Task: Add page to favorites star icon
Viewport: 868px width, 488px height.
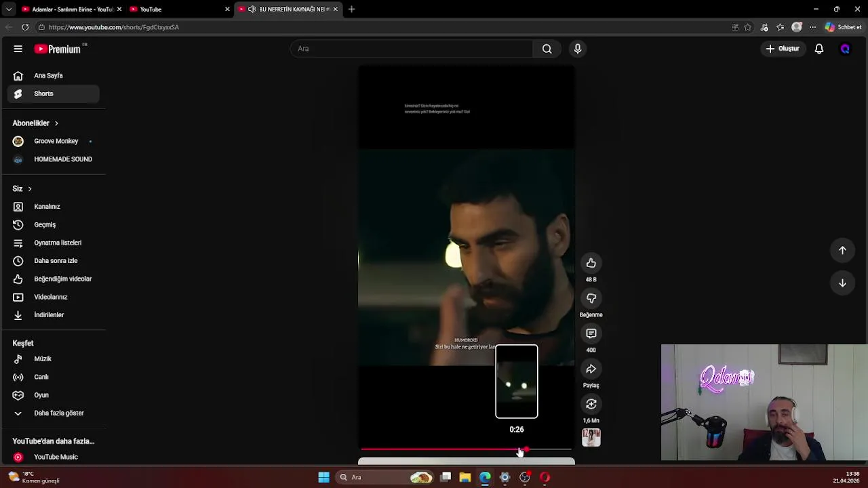Action: tap(748, 27)
